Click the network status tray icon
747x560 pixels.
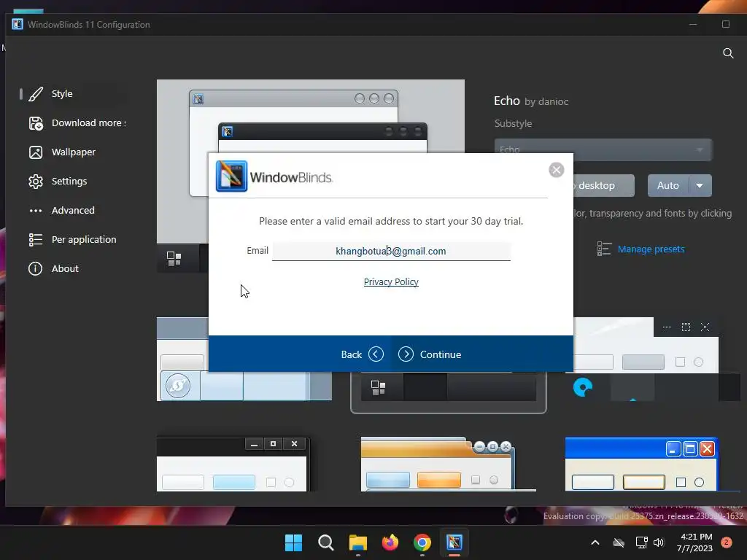(641, 542)
